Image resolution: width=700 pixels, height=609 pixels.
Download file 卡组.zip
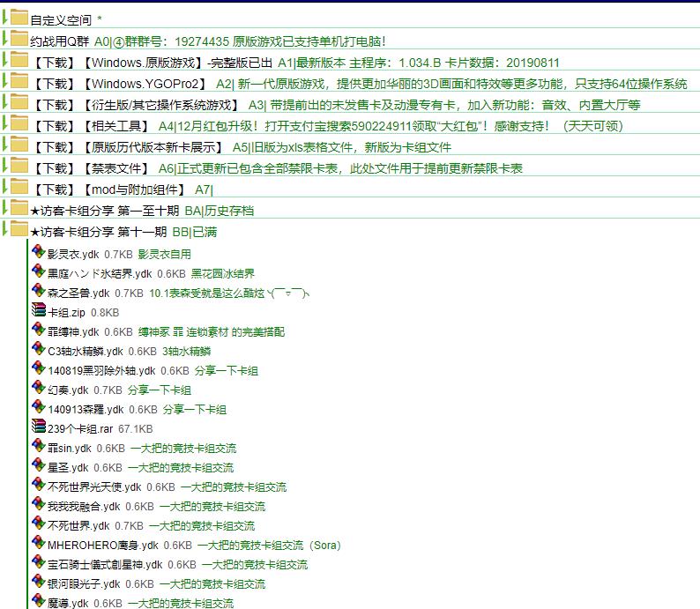66,313
